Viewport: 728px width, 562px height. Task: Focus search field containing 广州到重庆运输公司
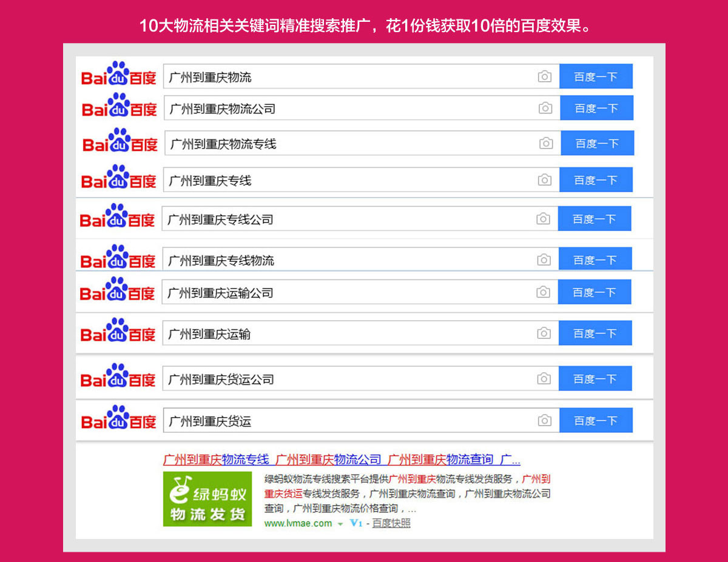click(x=360, y=292)
